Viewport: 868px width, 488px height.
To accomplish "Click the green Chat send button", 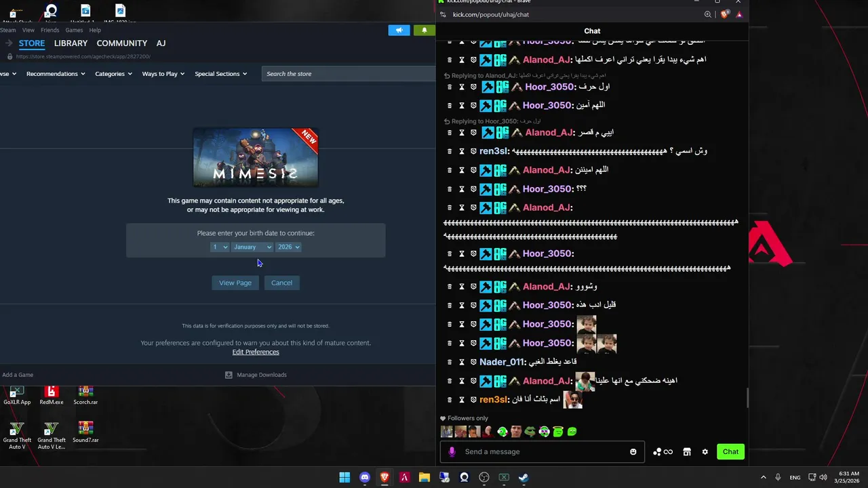I will click(x=730, y=452).
